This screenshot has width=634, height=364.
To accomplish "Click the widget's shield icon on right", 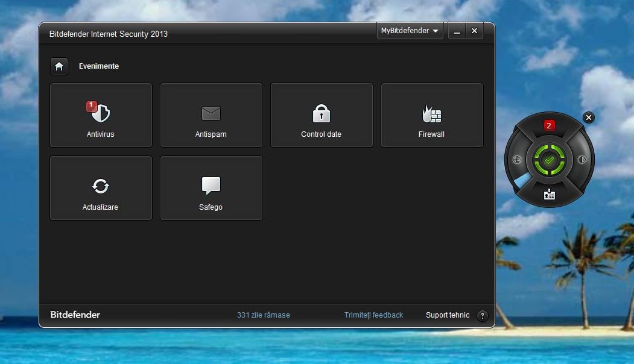I will pos(582,160).
